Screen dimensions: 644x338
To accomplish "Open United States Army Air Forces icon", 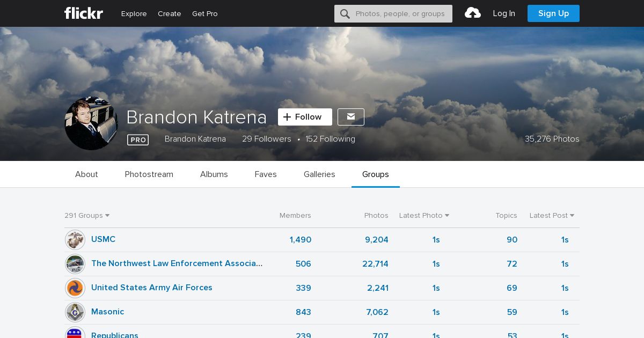I will click(75, 288).
